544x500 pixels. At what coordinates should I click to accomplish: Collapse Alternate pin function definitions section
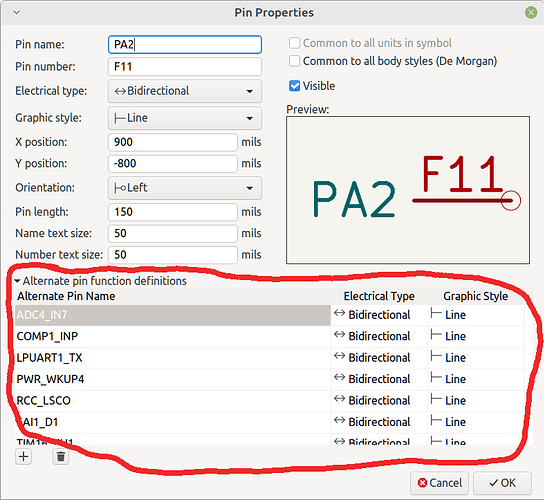click(17, 281)
